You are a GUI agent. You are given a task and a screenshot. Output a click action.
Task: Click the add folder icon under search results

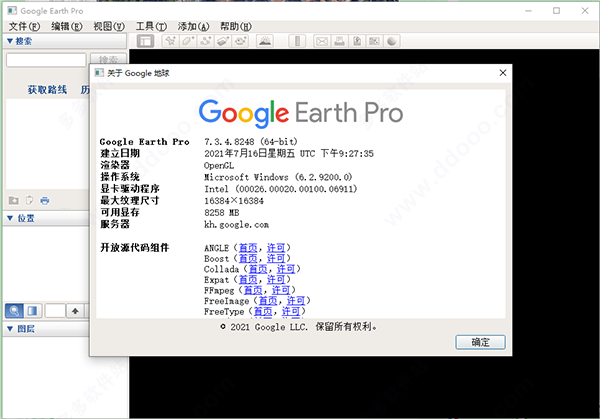14,200
